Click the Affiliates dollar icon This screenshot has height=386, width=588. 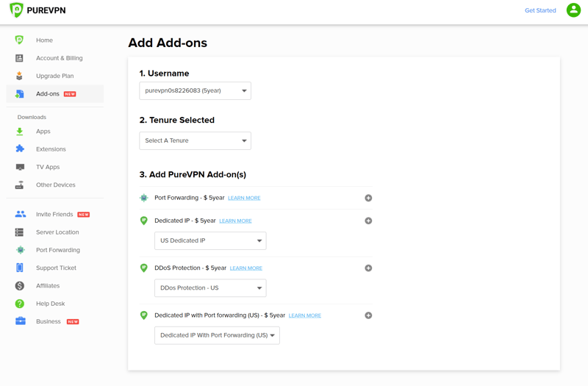20,286
